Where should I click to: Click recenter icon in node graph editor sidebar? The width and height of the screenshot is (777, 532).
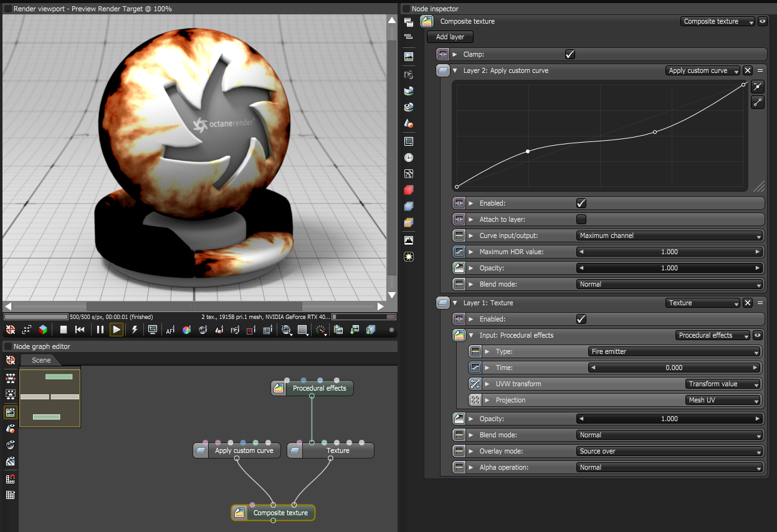11,360
